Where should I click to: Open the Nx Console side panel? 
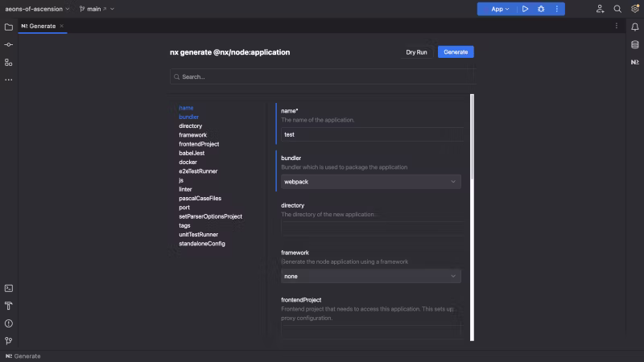pos(635,63)
